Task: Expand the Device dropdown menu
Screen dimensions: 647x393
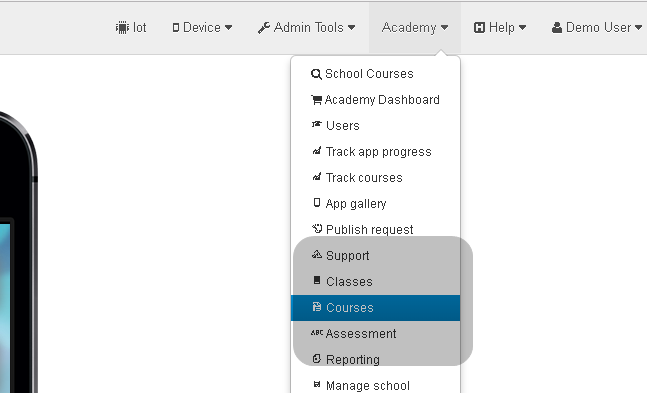Action: [202, 28]
